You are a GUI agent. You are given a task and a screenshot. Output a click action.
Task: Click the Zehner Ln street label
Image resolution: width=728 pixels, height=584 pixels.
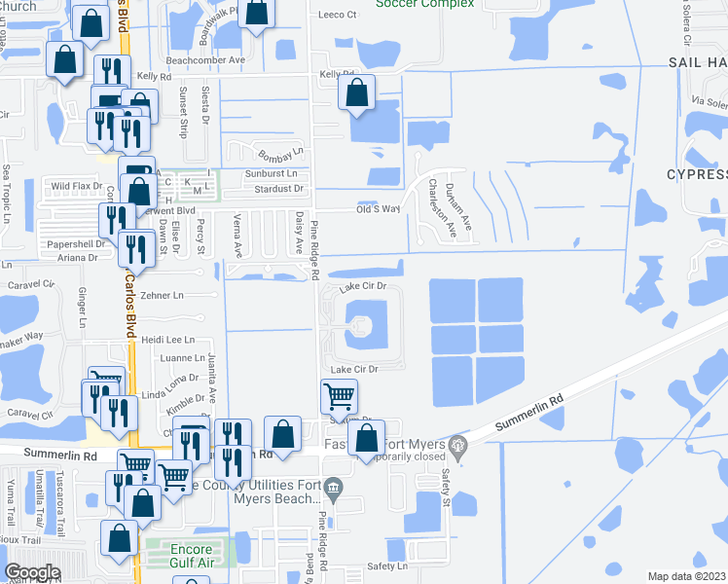162,295
